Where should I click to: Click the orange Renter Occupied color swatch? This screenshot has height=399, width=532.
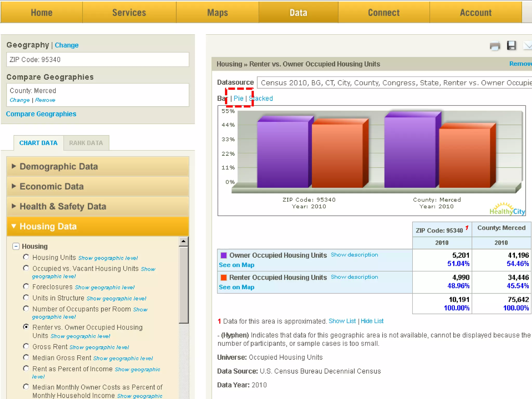[223, 277]
